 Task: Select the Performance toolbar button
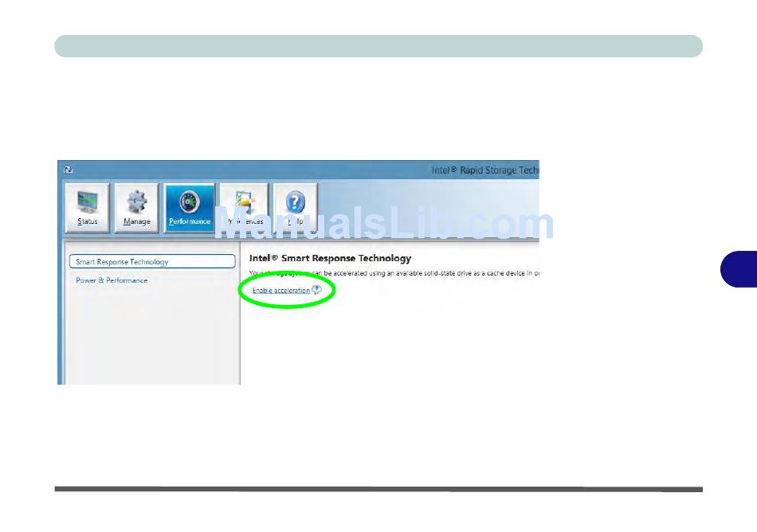(x=190, y=208)
